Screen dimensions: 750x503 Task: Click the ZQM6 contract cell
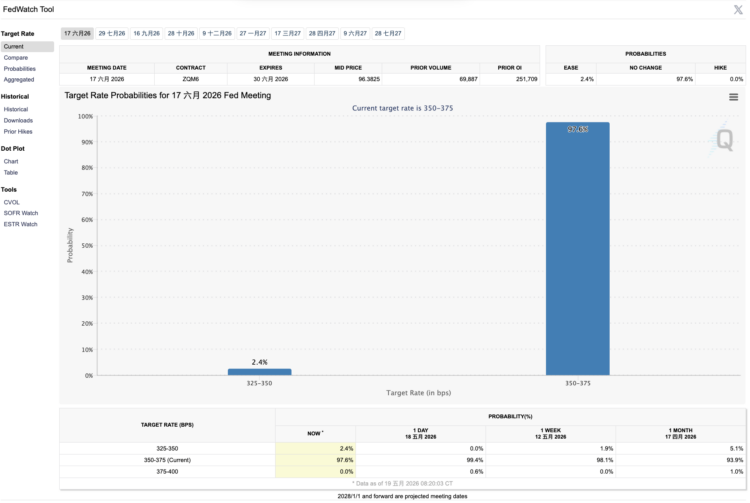tap(191, 79)
